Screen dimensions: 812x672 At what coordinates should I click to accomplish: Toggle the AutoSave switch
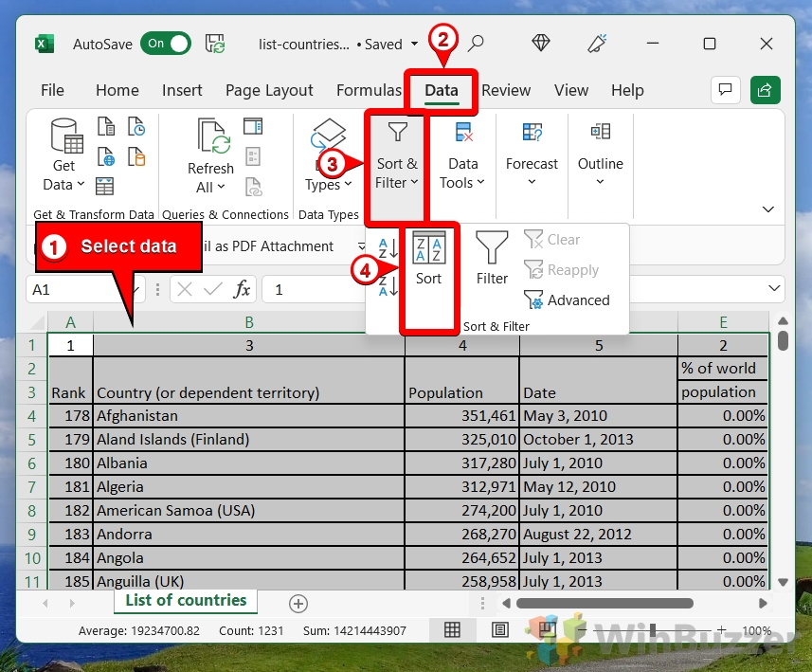(166, 44)
